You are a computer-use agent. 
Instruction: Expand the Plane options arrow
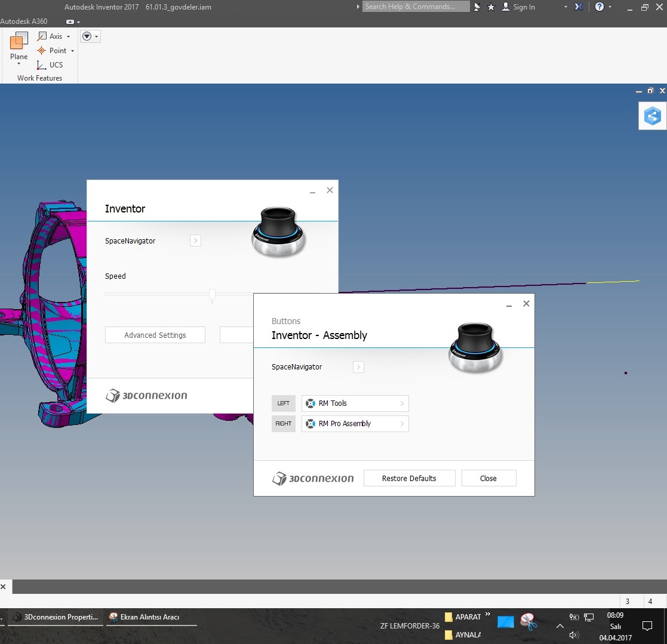click(x=19, y=64)
